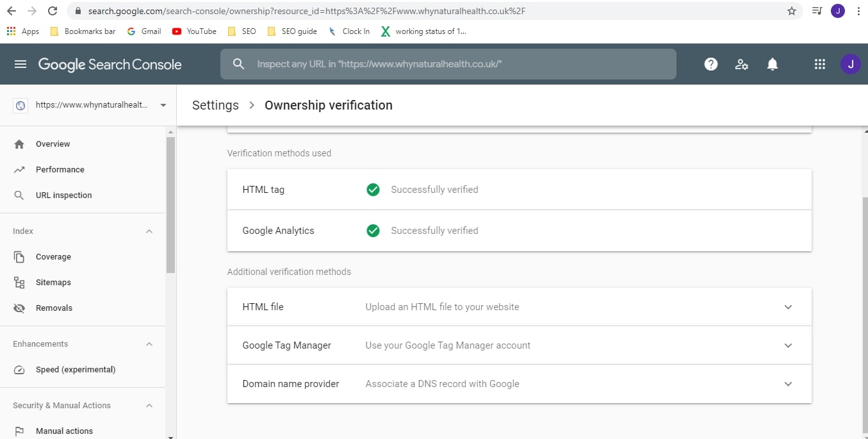Expand the Domain name provider verification method
This screenshot has width=868, height=439.
pyautogui.click(x=788, y=384)
